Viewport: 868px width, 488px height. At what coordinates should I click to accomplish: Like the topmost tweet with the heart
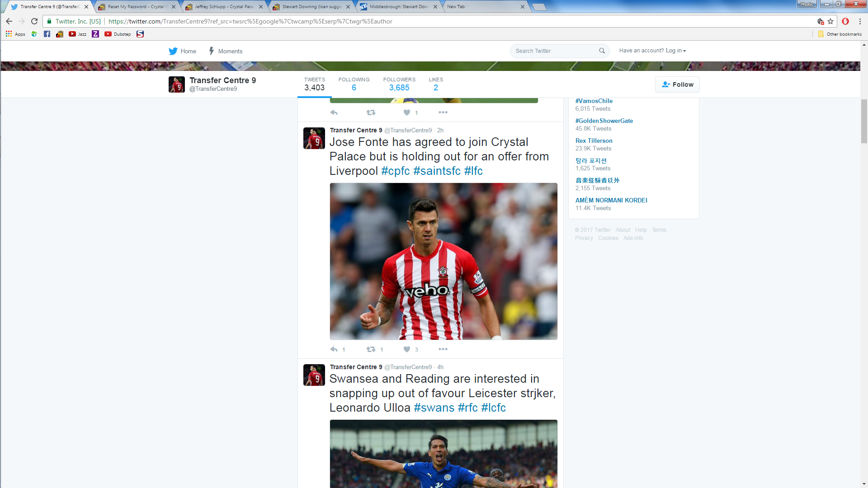407,113
